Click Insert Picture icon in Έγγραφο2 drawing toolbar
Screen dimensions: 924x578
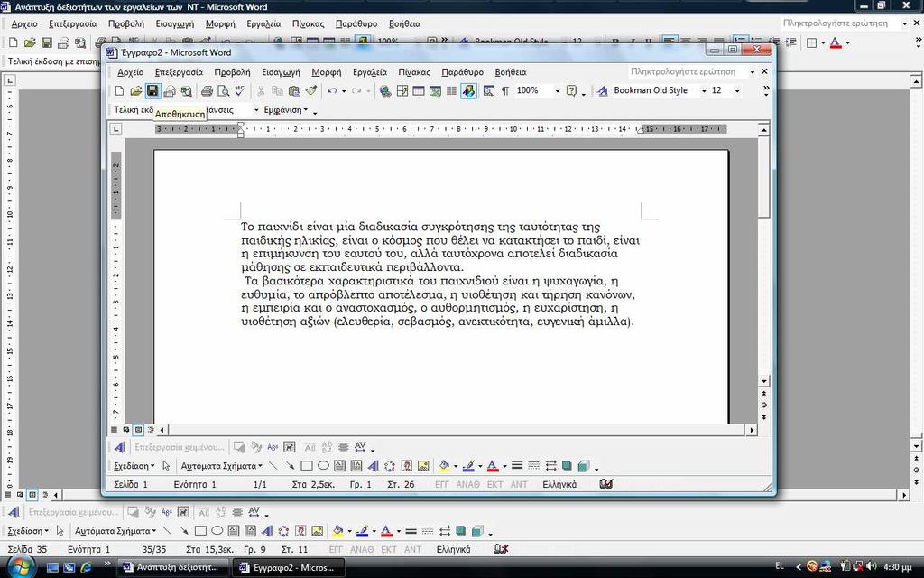423,466
